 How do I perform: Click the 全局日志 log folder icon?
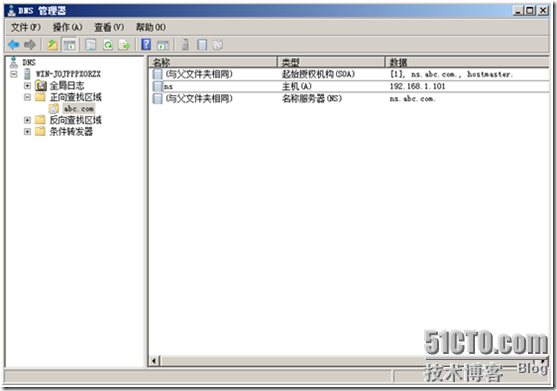coord(41,85)
